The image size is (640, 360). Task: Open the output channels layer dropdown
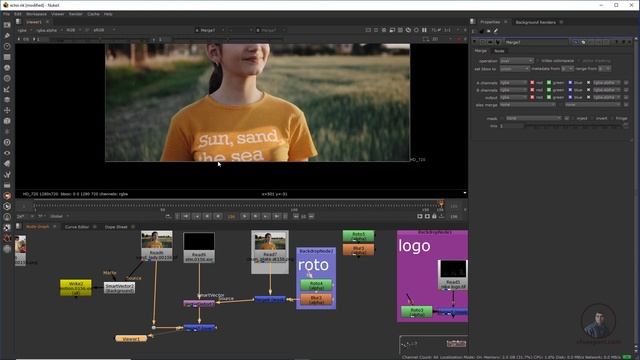513,97
